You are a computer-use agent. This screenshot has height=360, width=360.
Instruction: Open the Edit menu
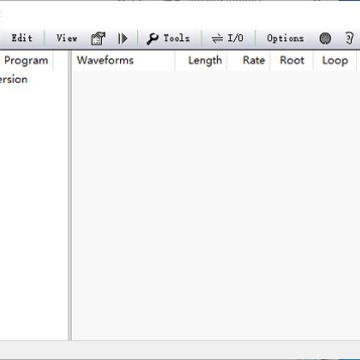point(22,38)
